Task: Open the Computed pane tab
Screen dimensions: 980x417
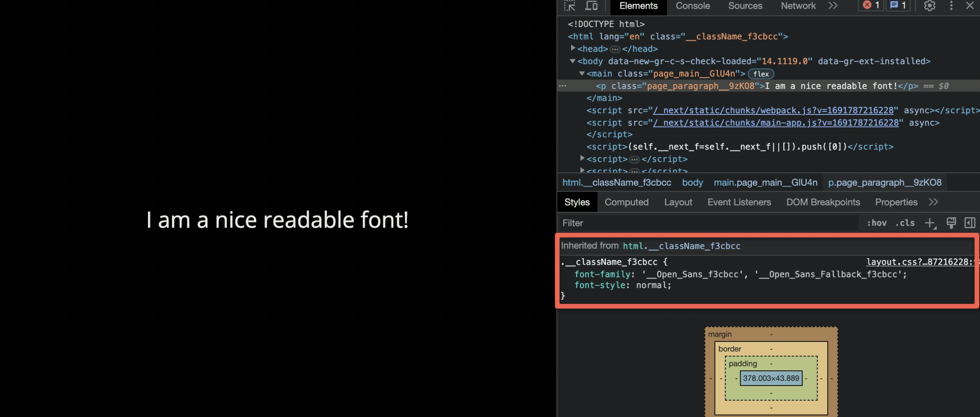Action: click(x=626, y=202)
